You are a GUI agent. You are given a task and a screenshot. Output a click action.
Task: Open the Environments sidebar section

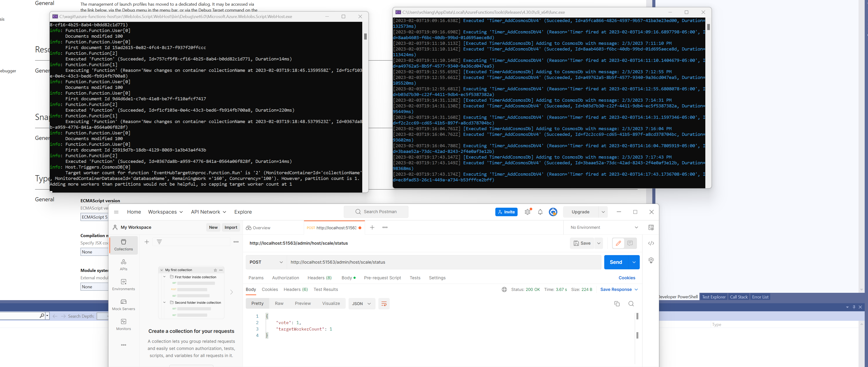tap(123, 284)
